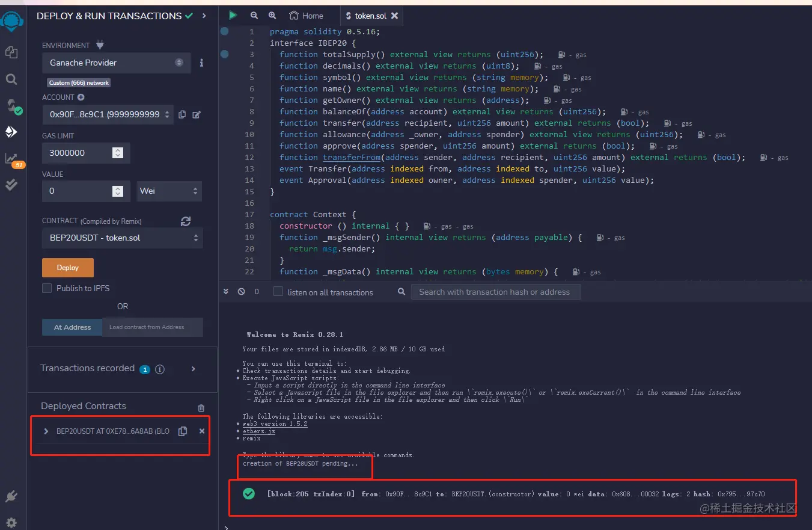Expand the deployed BEP20USDT contract
The height and width of the screenshot is (530, 812).
coord(46,431)
